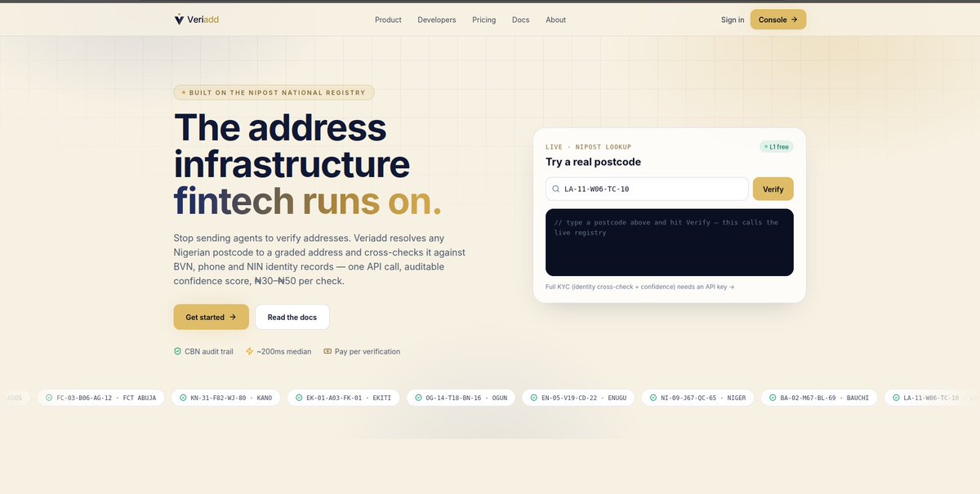Viewport: 980px width, 494px height.
Task: Click the banknote icon beside Pay per verification
Action: click(327, 351)
